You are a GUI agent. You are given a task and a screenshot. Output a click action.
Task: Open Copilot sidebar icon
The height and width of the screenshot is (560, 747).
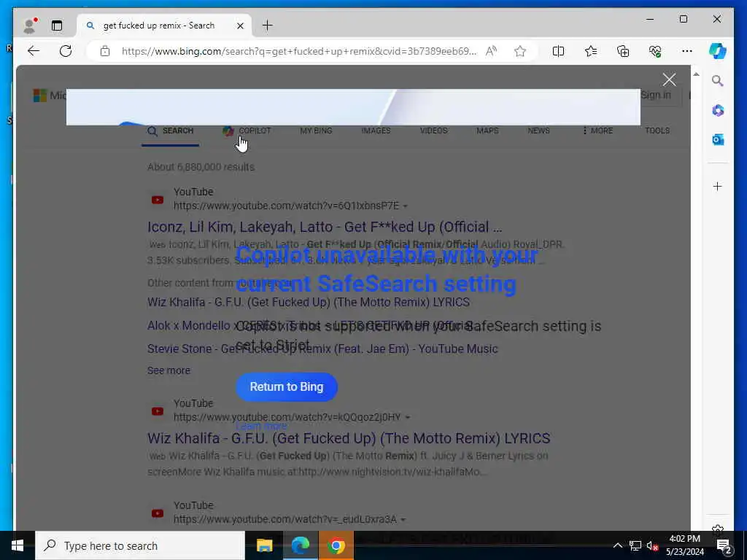718,51
